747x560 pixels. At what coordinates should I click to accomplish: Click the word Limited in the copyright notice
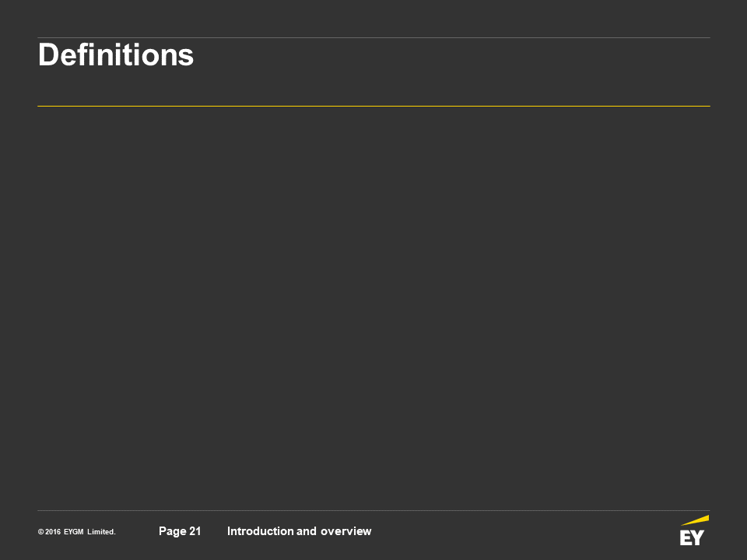tap(101, 532)
